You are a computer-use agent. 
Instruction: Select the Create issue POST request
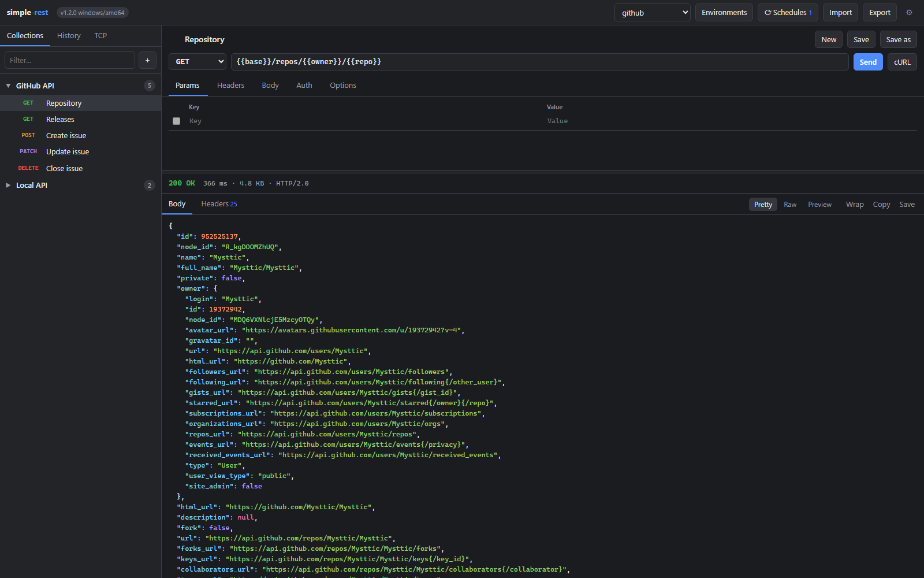coord(81,135)
